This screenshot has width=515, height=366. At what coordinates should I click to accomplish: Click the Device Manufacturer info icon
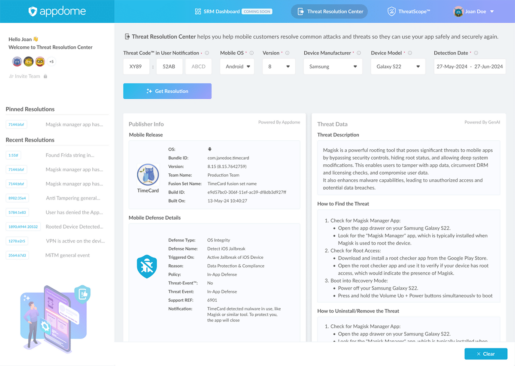click(359, 53)
